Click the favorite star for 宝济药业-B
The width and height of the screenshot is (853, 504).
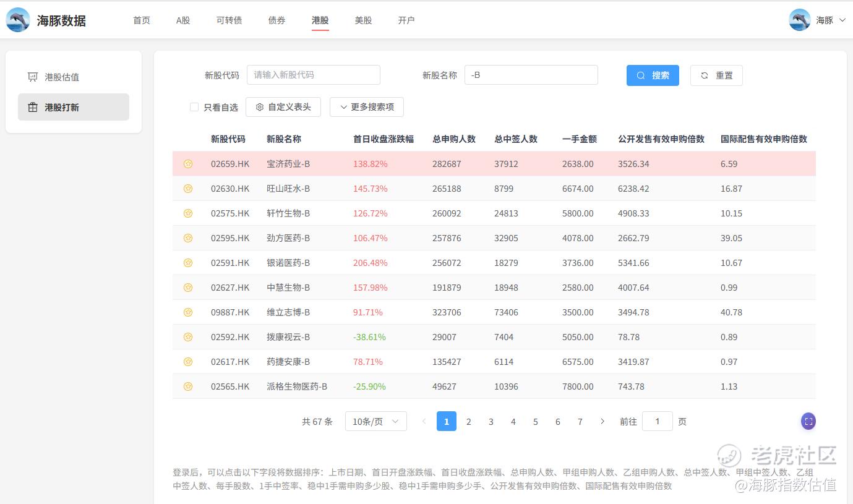[x=188, y=164]
